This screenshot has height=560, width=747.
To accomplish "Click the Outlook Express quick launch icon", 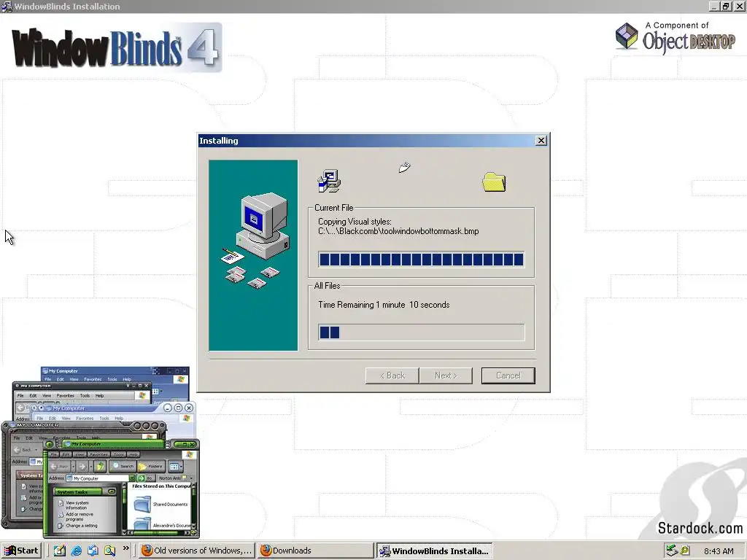I will [x=93, y=551].
